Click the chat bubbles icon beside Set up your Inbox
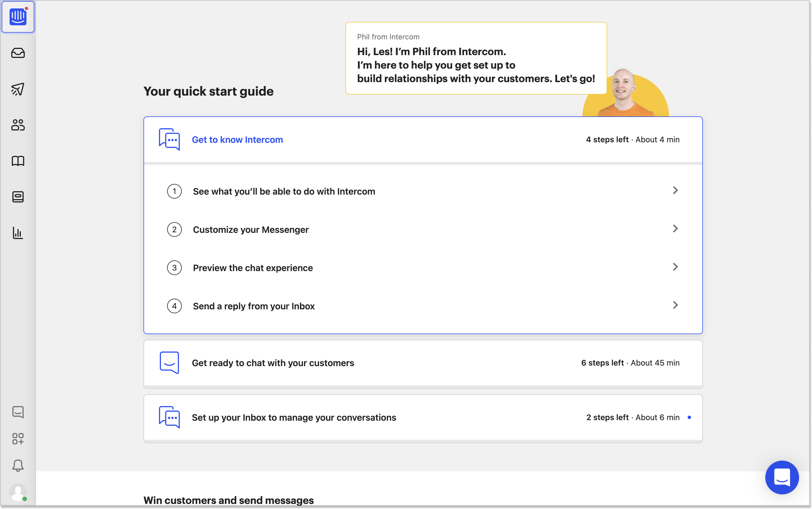Screen dimensions: 812x509 (169, 417)
